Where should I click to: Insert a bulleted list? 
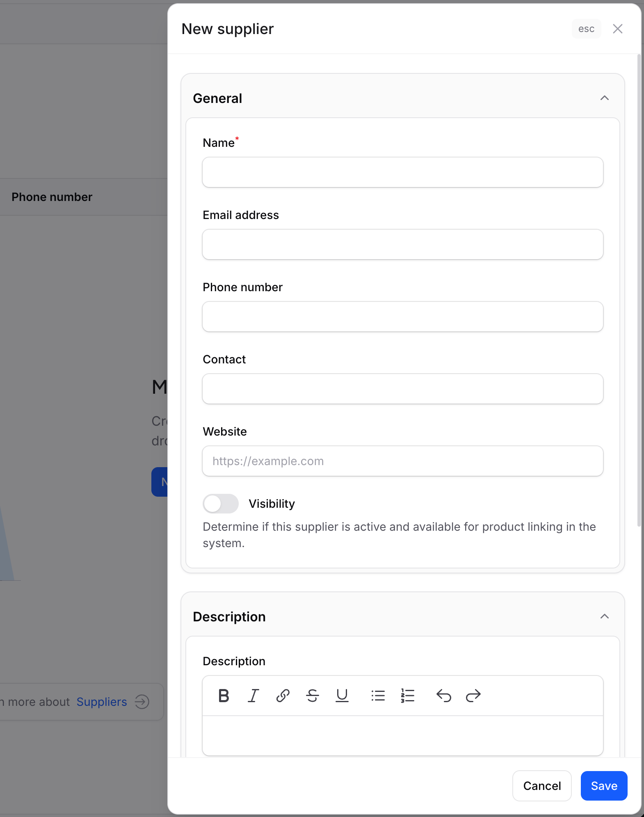coord(378,696)
